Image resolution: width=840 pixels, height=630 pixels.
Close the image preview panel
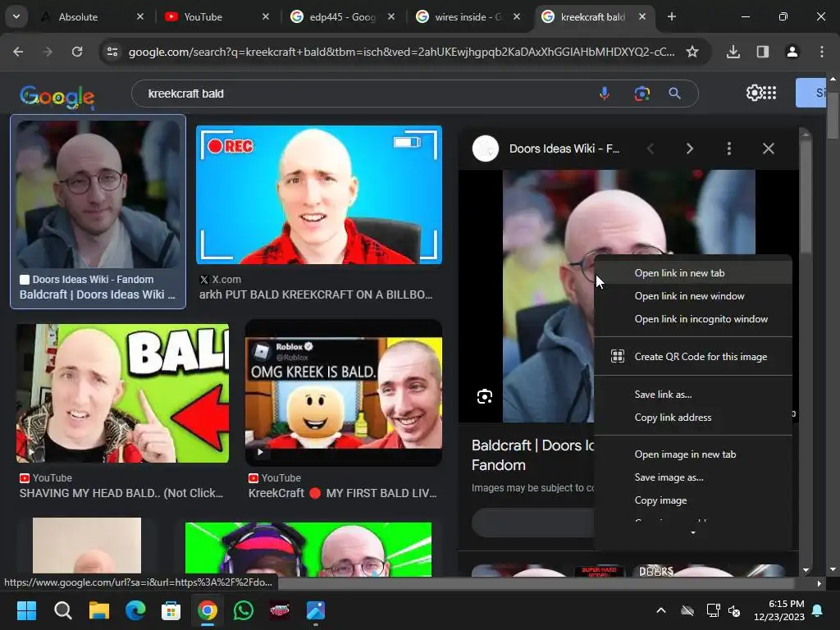[768, 149]
